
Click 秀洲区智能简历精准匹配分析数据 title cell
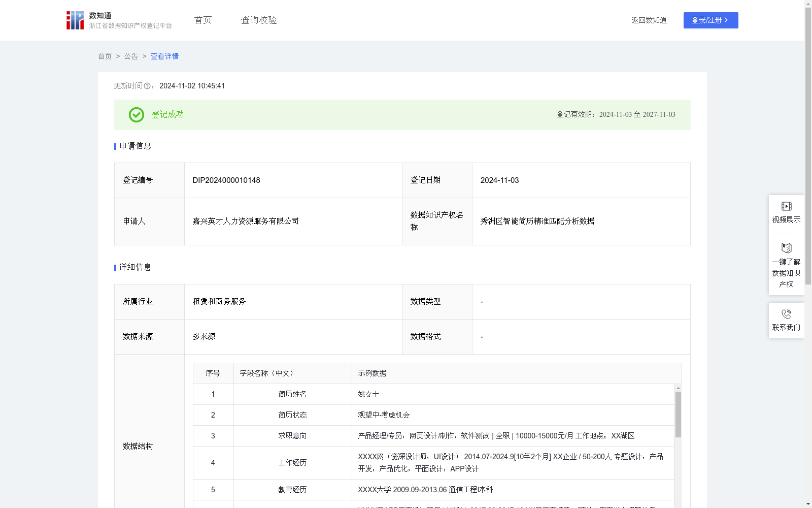pyautogui.click(x=581, y=221)
